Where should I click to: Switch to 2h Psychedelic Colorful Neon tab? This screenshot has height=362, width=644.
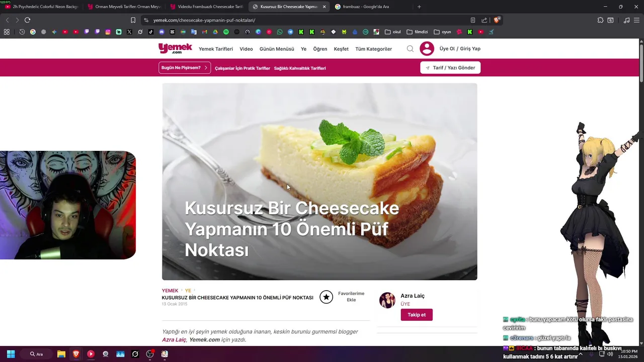point(42,7)
